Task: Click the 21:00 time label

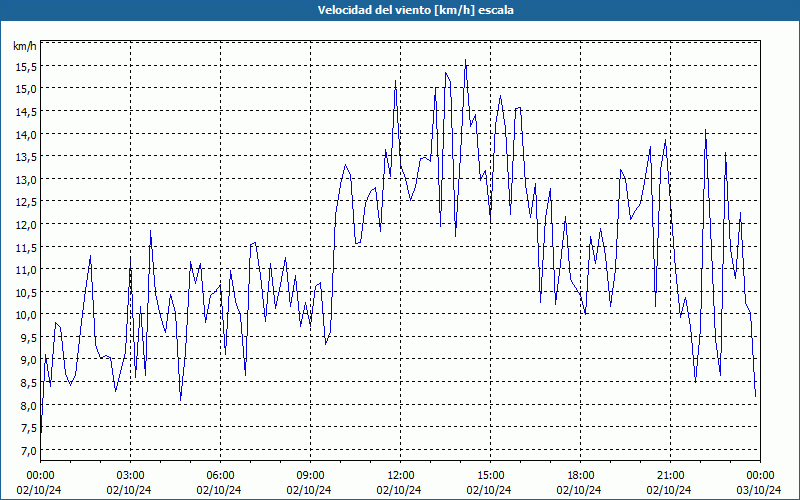Action: 670,476
